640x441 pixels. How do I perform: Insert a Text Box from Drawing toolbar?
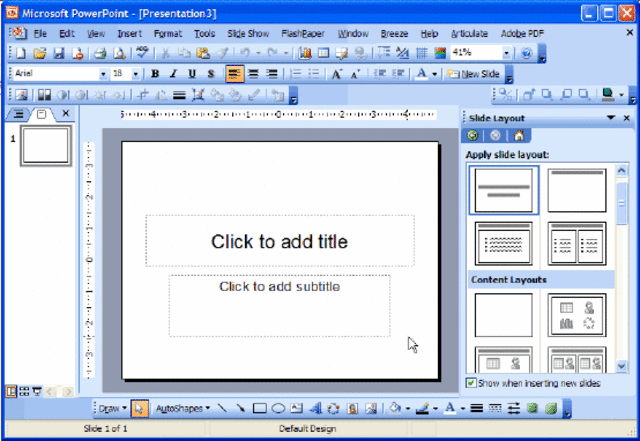tap(296, 408)
